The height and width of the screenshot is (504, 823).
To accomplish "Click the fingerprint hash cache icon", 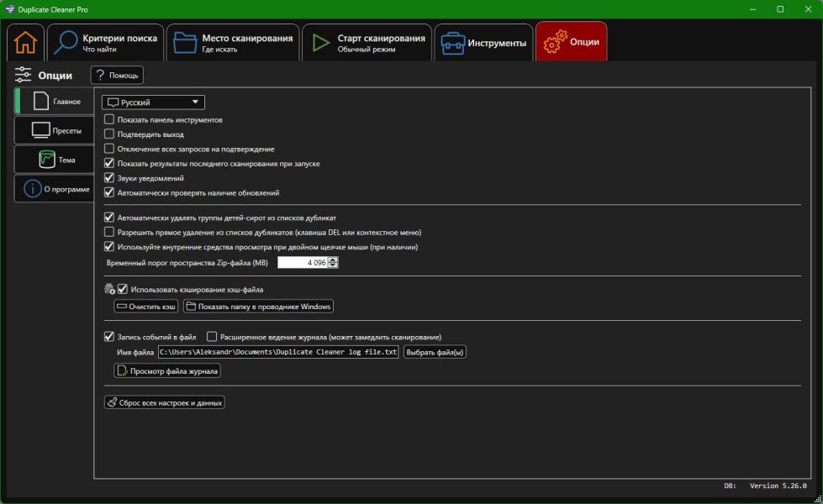I will click(x=109, y=290).
